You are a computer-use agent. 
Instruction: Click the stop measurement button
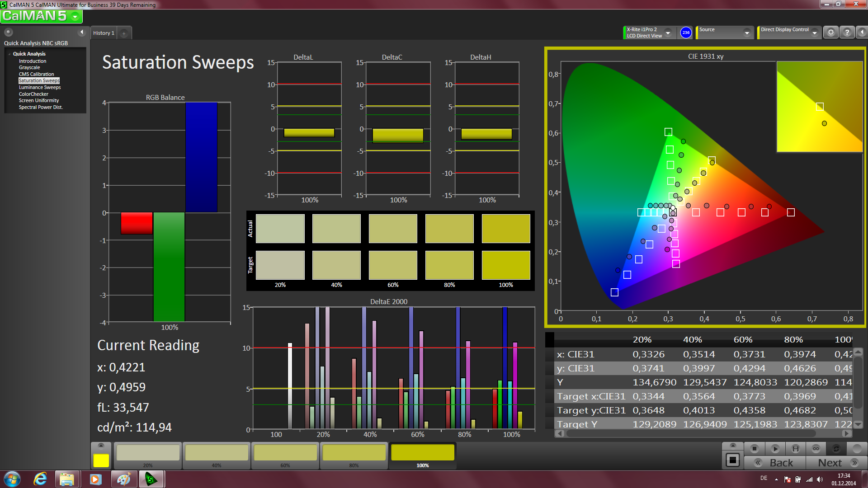coord(754,449)
